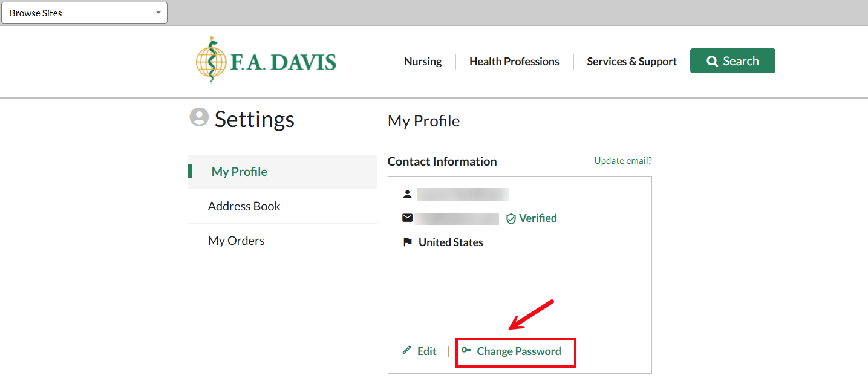Select the green Search button
Image resolution: width=868 pixels, height=387 pixels.
pos(733,60)
